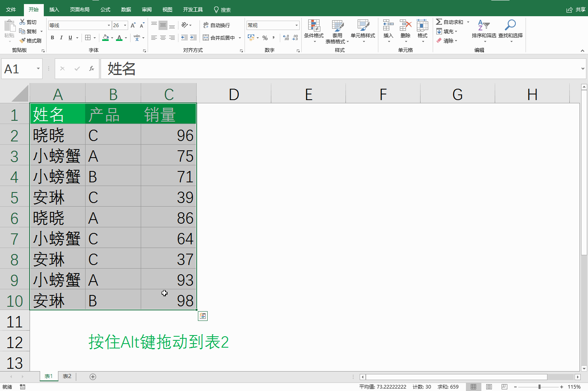Click the Select All corner triangle
Viewport: 588px width, 391px height.
[x=20, y=94]
